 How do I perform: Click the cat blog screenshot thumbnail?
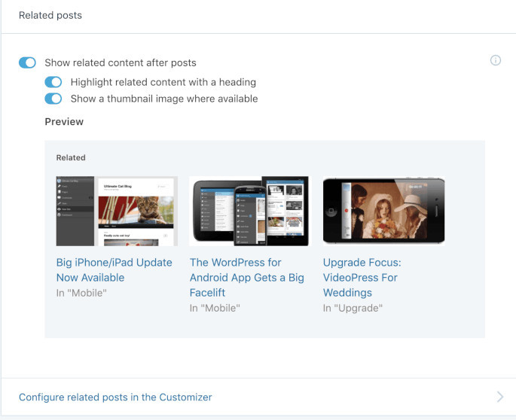pyautogui.click(x=117, y=211)
